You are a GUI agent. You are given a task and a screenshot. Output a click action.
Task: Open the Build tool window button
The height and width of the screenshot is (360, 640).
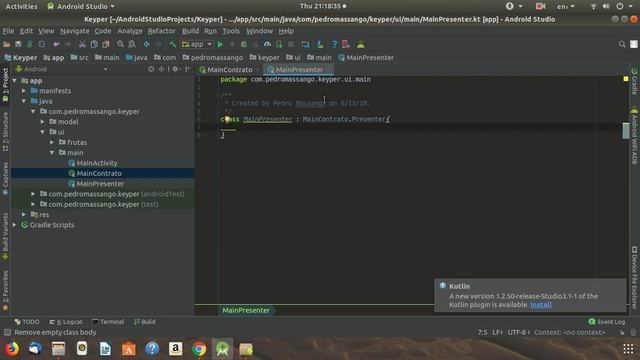click(145, 322)
